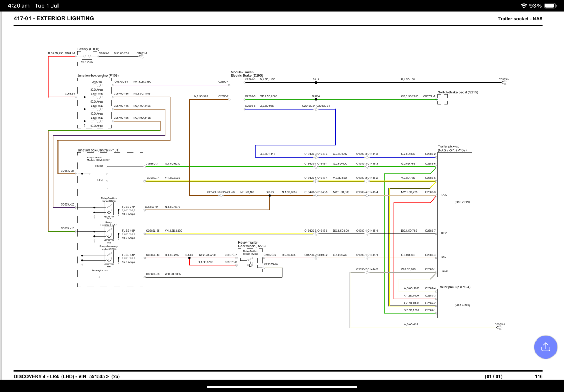Tap the FUSE 11P 10.0 Amps symbol
This screenshot has height=392, width=564.
[x=128, y=234]
